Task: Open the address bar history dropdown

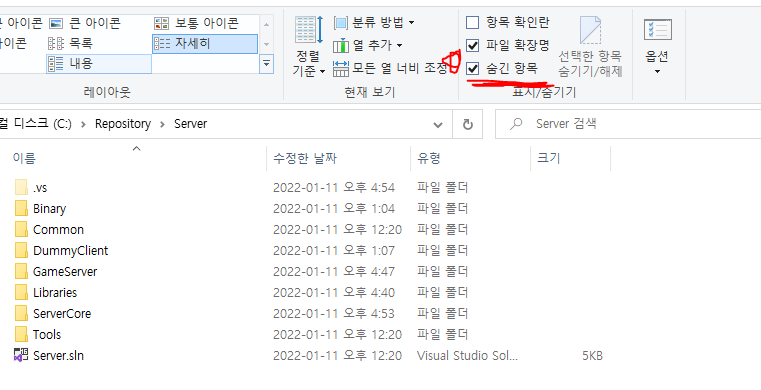Action: 438,125
